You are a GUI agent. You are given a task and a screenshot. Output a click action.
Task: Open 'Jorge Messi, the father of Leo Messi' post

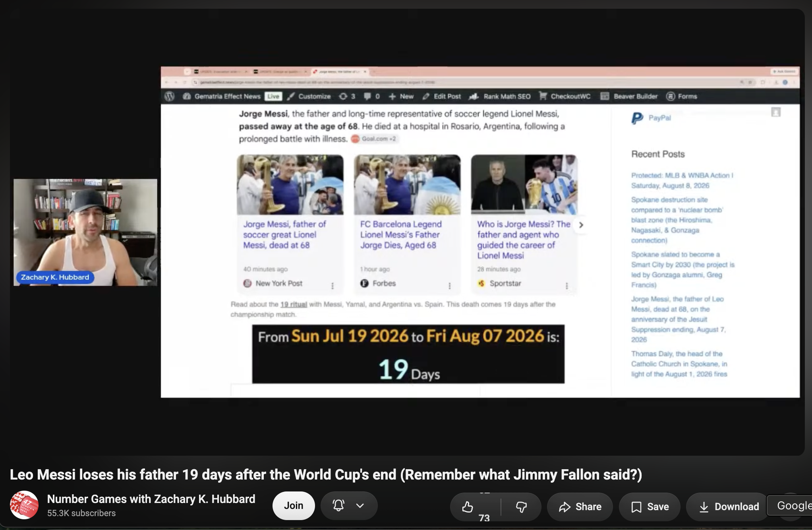[679, 319]
